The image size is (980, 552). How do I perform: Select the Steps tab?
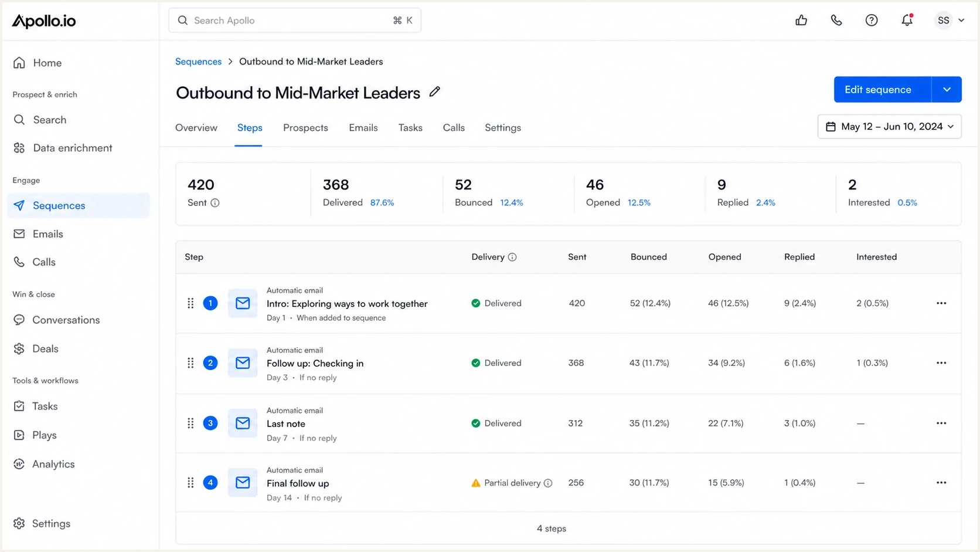click(250, 128)
